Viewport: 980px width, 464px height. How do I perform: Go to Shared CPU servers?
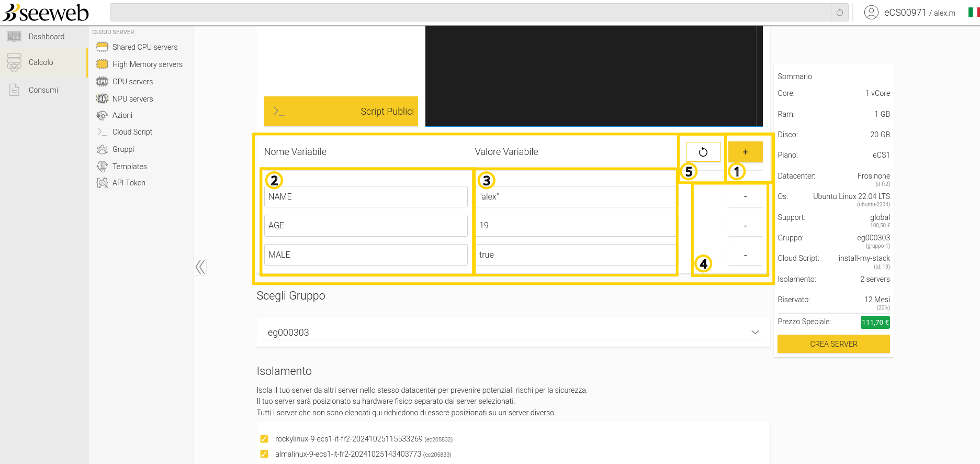[x=145, y=47]
